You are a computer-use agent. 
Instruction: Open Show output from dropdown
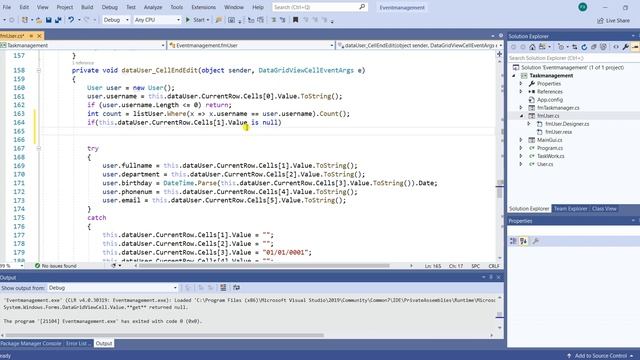(x=113, y=288)
